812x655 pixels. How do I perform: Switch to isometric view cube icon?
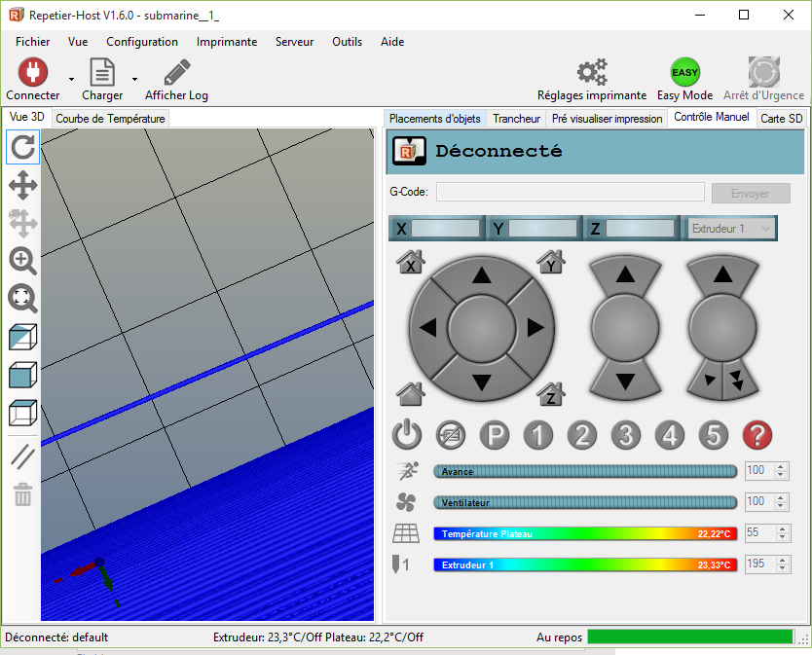pos(22,337)
